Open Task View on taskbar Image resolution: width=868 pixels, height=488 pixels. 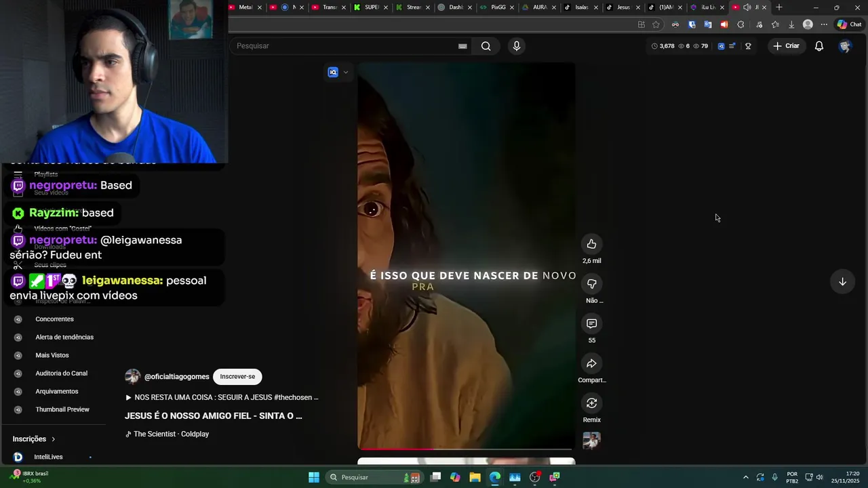(x=435, y=477)
